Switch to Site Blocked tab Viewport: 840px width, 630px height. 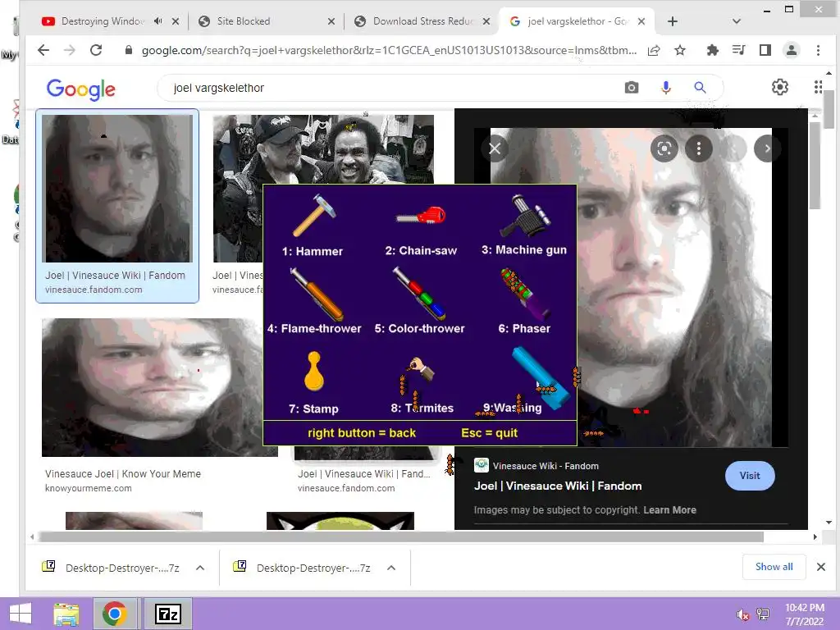point(243,21)
